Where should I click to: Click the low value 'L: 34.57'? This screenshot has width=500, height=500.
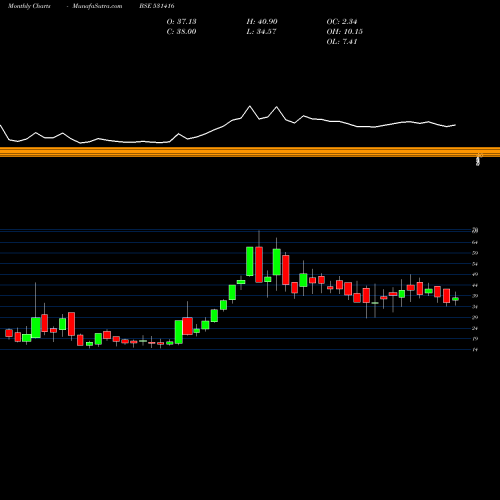pos(261,32)
